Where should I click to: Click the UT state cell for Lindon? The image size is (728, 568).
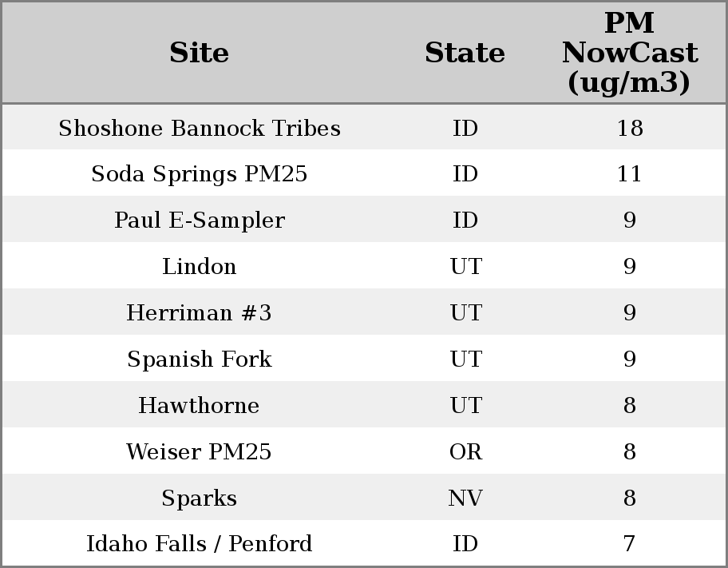pyautogui.click(x=465, y=267)
